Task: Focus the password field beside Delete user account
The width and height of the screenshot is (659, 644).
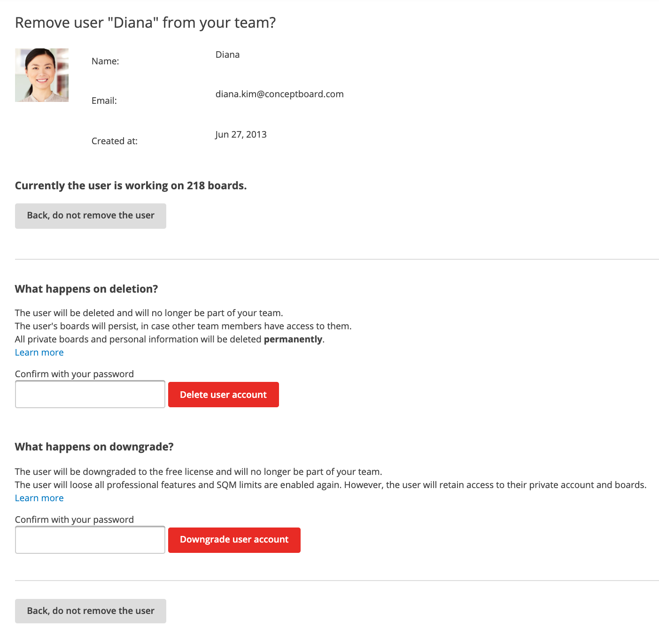Action: point(90,395)
